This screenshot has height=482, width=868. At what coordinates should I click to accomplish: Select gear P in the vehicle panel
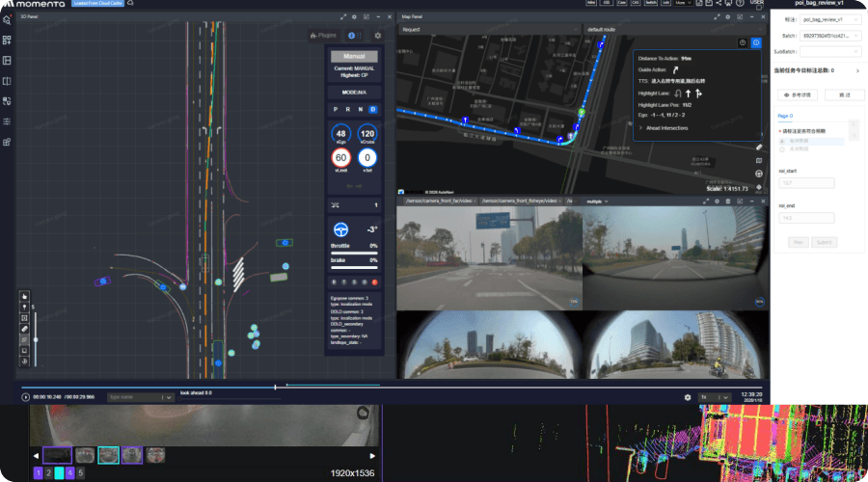(335, 110)
